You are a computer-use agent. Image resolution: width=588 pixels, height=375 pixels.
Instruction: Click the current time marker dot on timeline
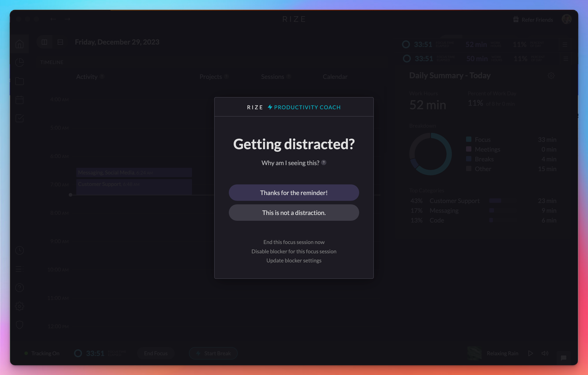tap(71, 195)
